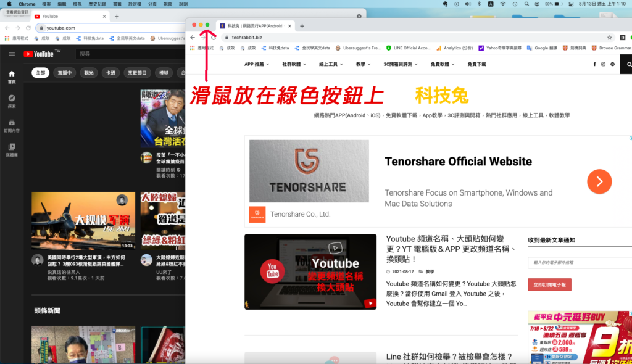The image size is (632, 364).
Task: Open the 中元挺好BUY sidebar ad banner
Action: tap(580, 337)
